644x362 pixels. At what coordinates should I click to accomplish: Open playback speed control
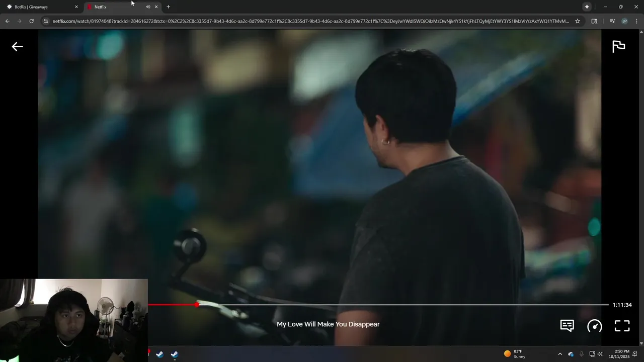(x=595, y=326)
